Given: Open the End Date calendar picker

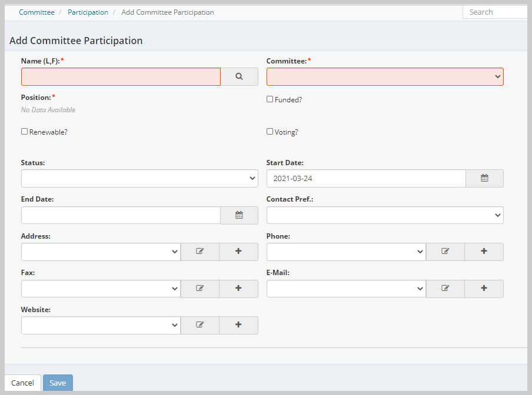Looking at the screenshot, I should pyautogui.click(x=239, y=215).
